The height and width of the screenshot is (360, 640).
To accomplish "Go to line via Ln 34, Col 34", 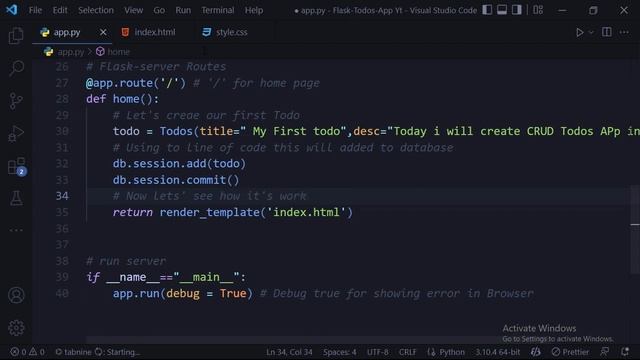I will point(289,352).
